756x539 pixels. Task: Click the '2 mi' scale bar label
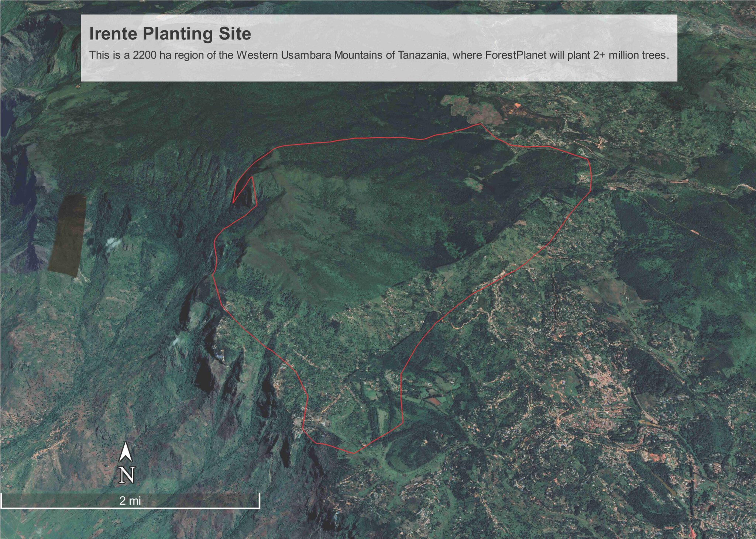pos(130,501)
